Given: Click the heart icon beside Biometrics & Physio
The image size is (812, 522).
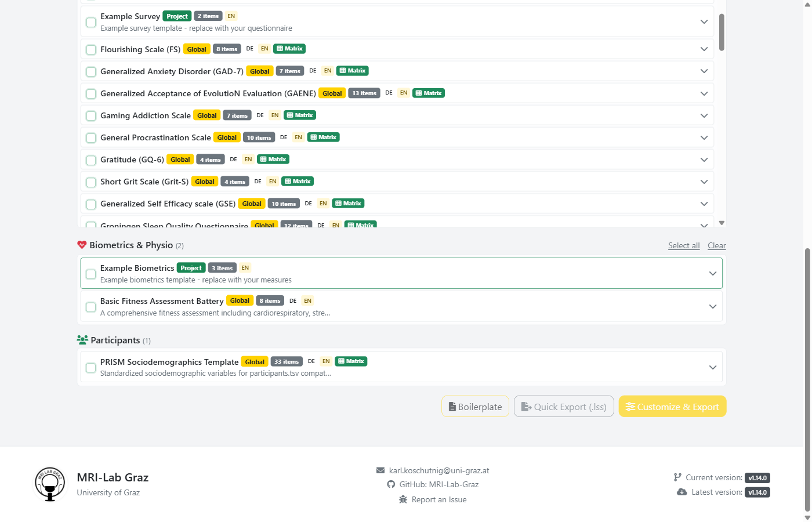Looking at the screenshot, I should point(82,245).
